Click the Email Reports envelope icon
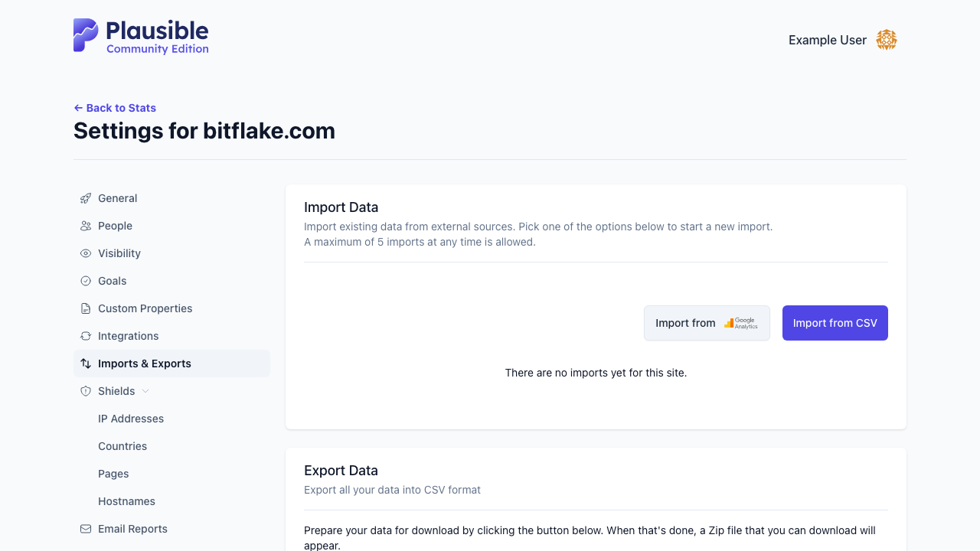This screenshot has width=980, height=551. (x=86, y=529)
